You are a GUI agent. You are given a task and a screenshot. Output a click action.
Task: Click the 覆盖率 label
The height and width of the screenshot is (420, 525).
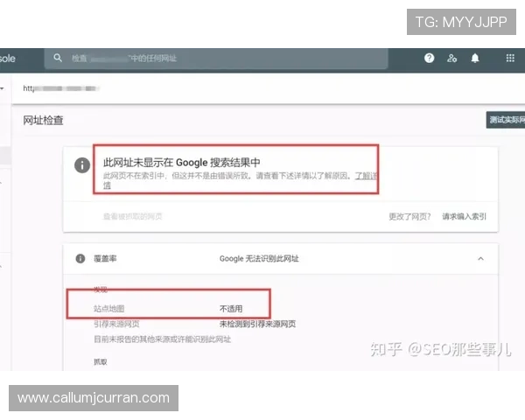coord(105,259)
